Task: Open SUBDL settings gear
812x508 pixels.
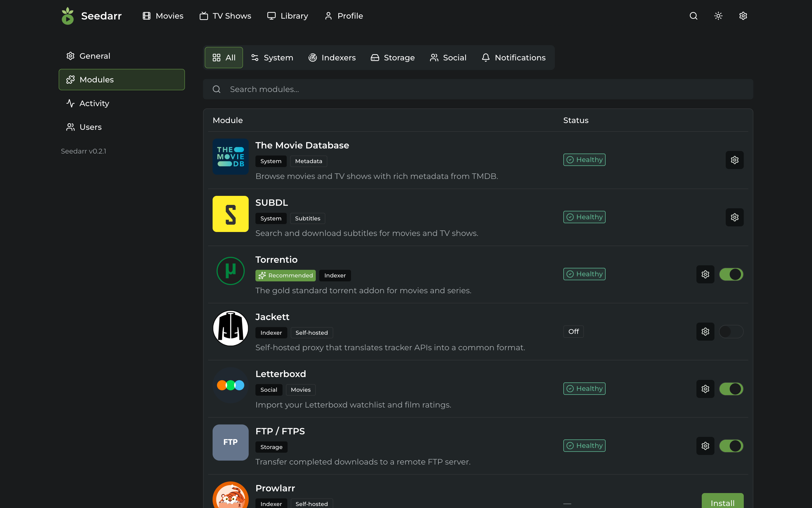Action: [x=734, y=217]
